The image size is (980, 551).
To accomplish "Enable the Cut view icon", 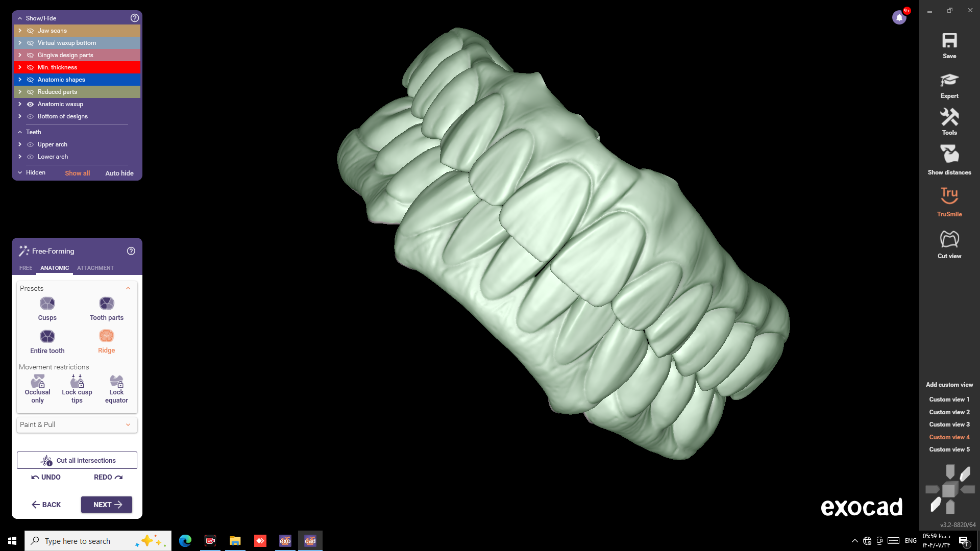I will pyautogui.click(x=949, y=239).
